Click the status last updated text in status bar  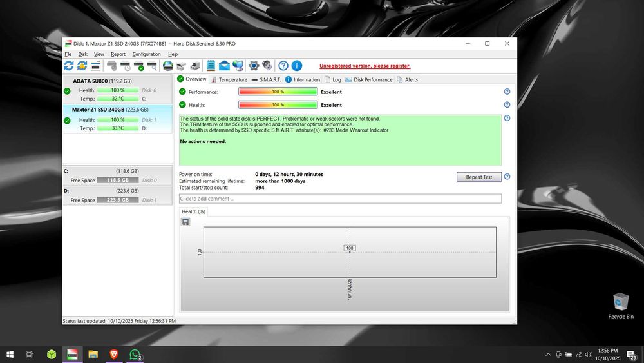tap(119, 321)
